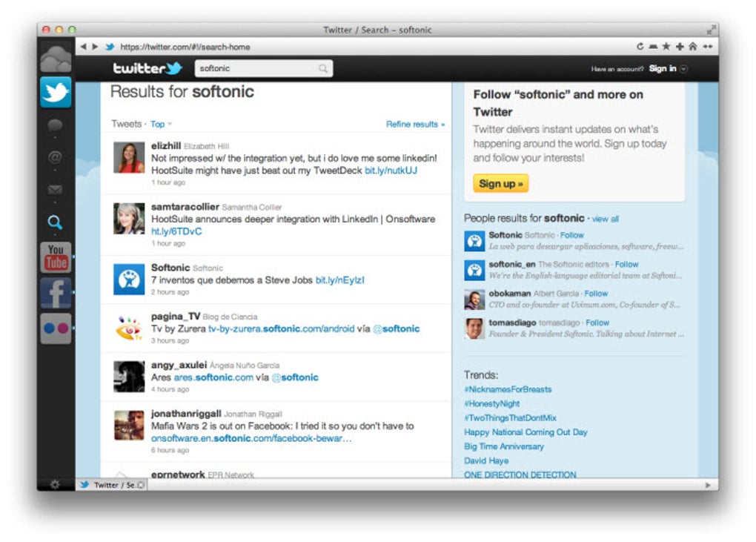
Task: Open elizhill profile avatar
Action: point(129,157)
